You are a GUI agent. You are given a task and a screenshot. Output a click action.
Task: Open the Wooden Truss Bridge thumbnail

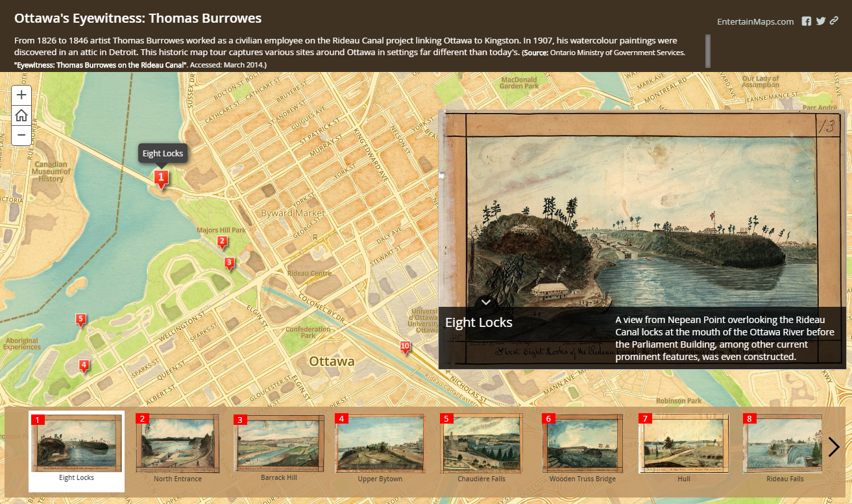pyautogui.click(x=583, y=449)
